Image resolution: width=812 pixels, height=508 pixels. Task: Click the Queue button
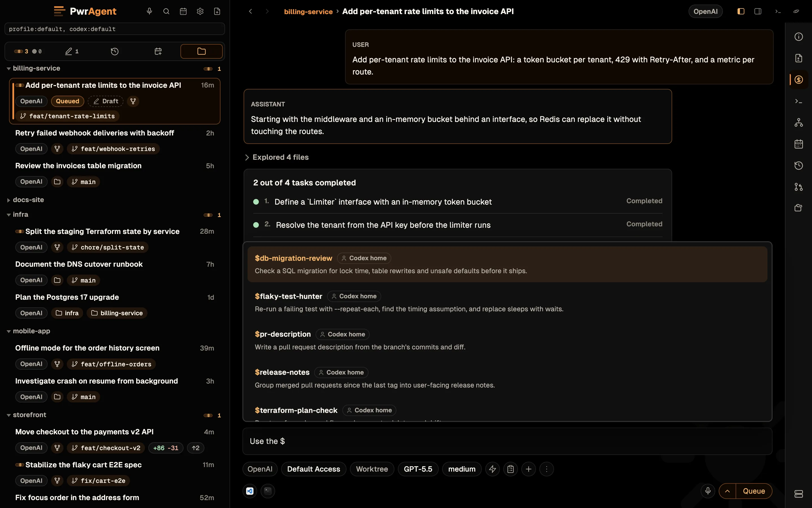pyautogui.click(x=754, y=491)
